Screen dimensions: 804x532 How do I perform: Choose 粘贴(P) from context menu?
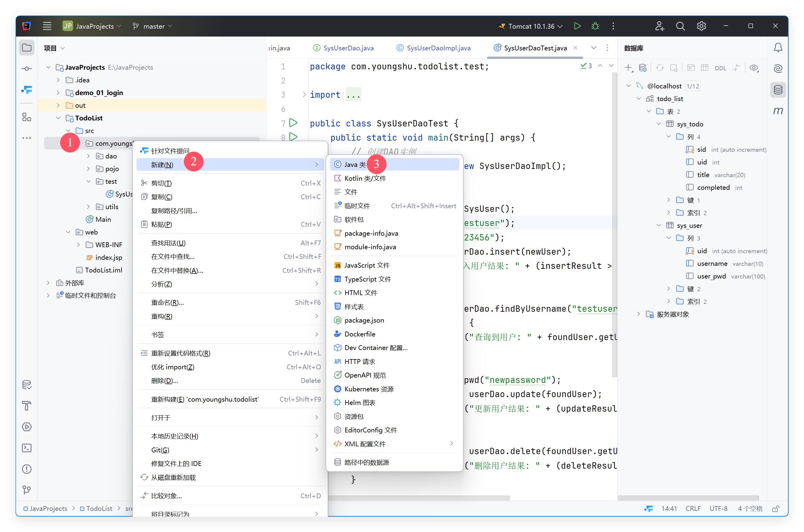[x=230, y=224]
